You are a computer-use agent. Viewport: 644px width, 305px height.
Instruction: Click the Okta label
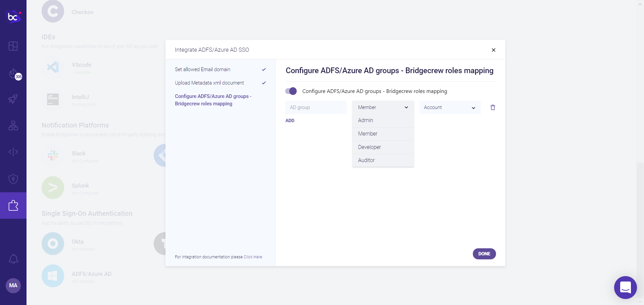click(x=78, y=242)
